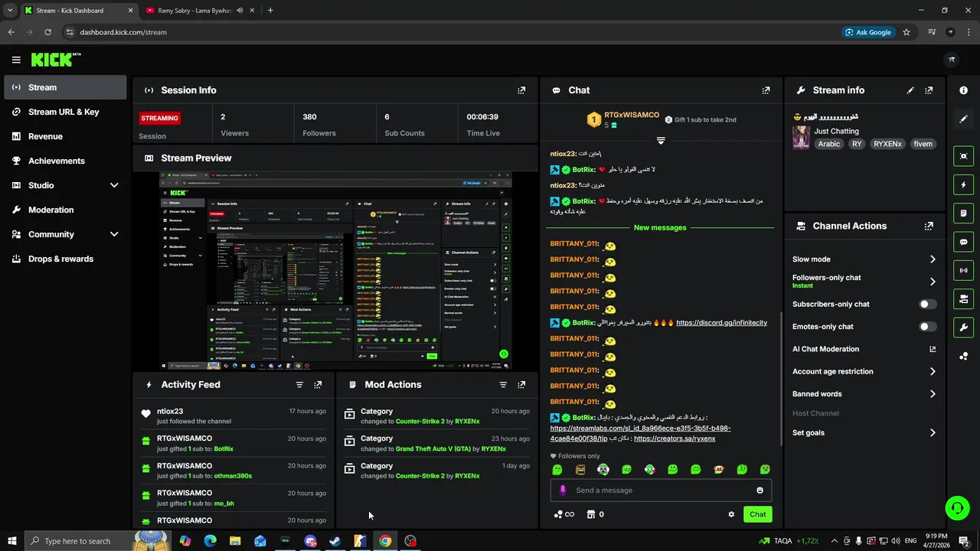The image size is (980, 551).
Task: Pop out the Session Info panel
Action: 521,90
